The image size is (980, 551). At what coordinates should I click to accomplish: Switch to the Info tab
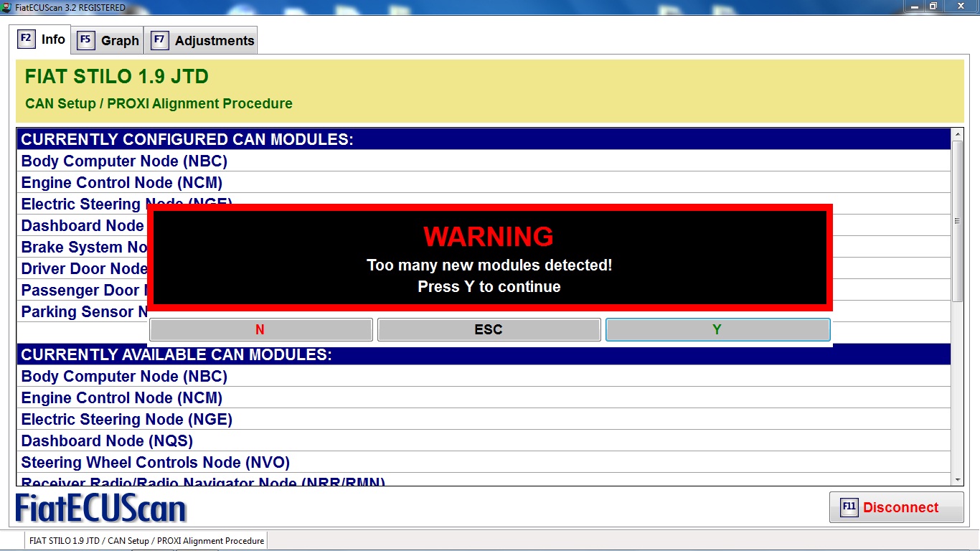43,39
